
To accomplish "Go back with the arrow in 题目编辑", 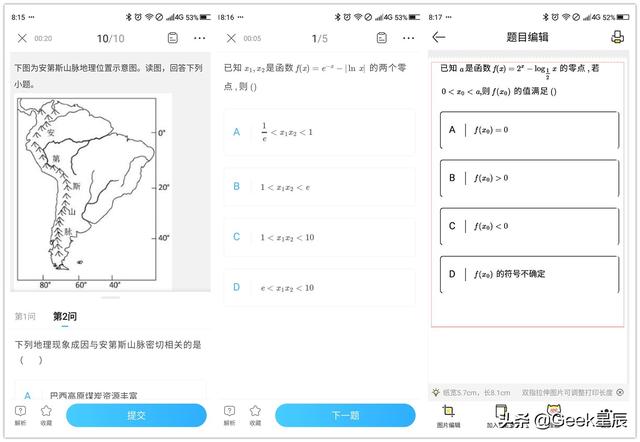I will 439,37.
